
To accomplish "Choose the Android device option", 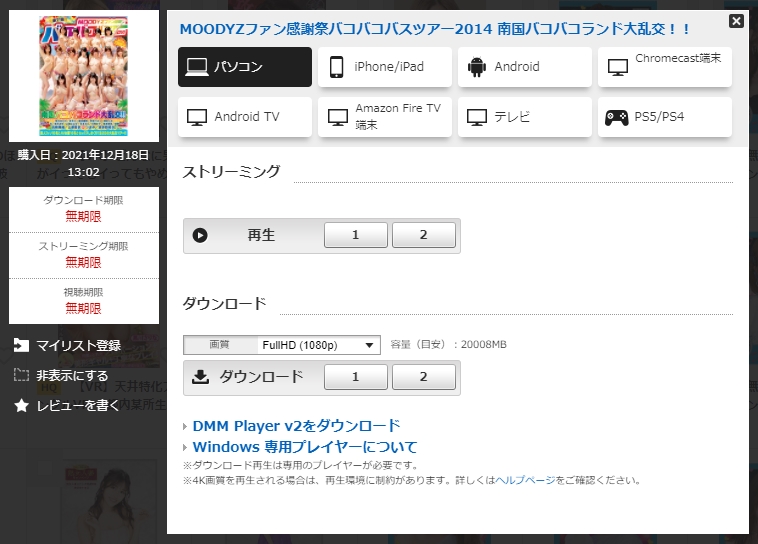I will point(525,67).
